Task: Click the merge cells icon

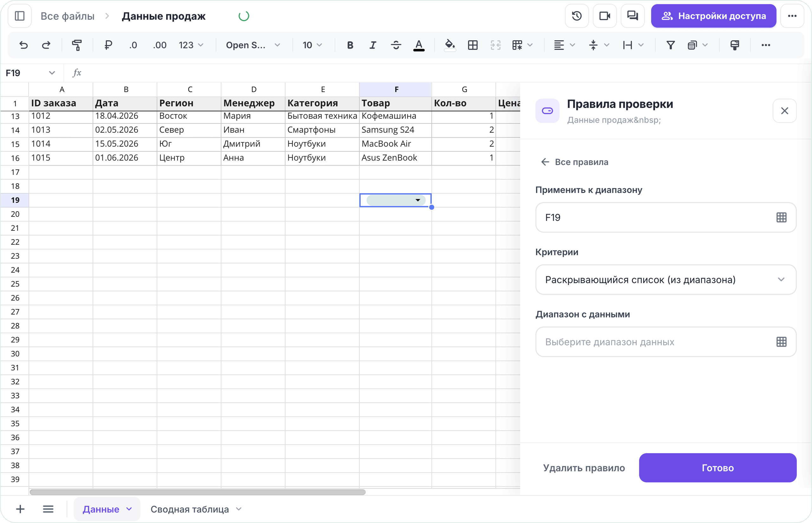Action: 495,45
